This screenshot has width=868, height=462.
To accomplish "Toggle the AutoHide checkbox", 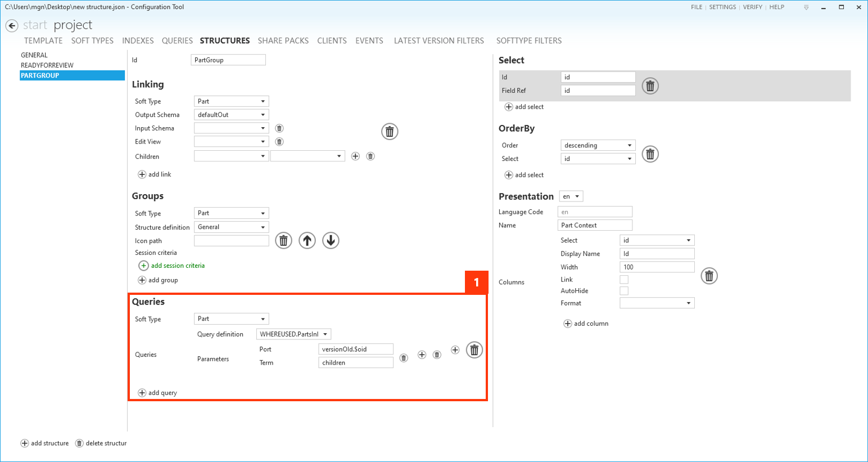I will (x=624, y=290).
